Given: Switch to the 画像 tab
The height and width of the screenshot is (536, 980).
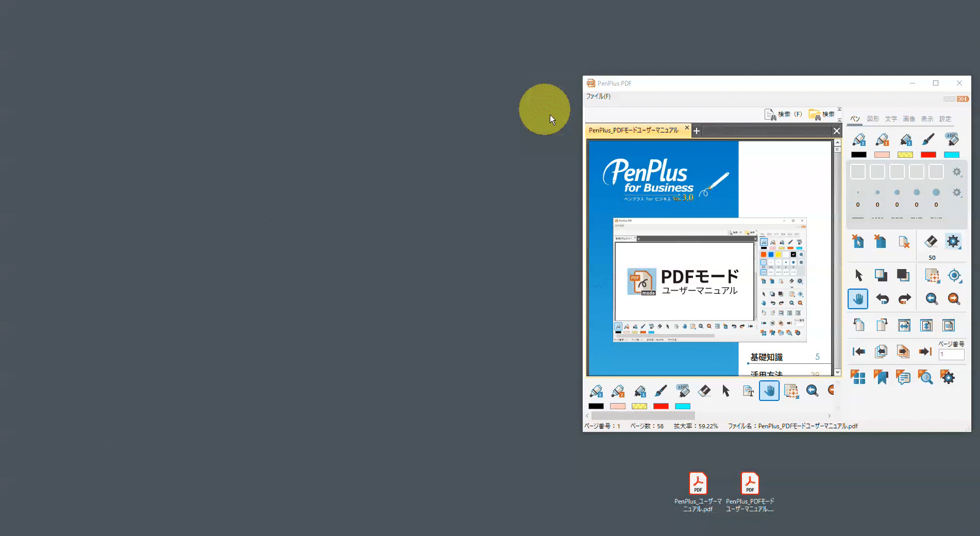Looking at the screenshot, I should coord(909,119).
